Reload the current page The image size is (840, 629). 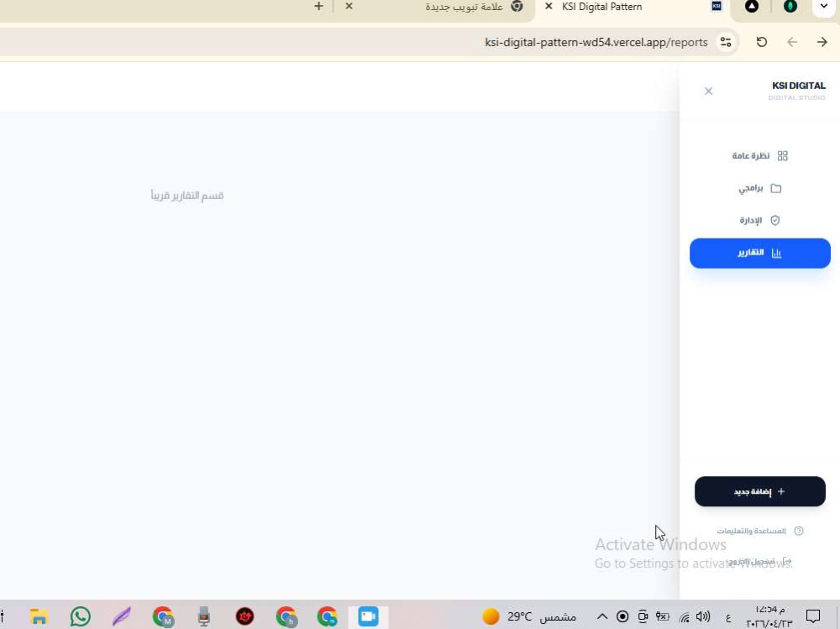[x=761, y=42]
